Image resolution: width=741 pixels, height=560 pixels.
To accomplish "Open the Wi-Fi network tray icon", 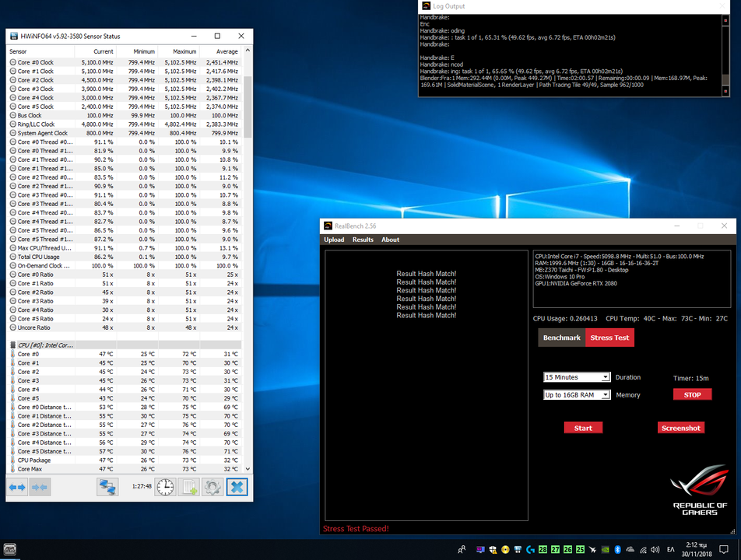I will click(643, 550).
